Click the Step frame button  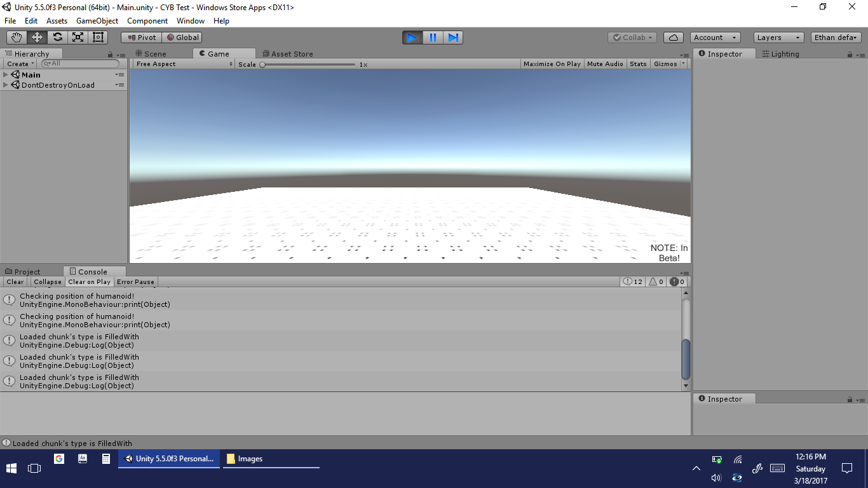453,37
